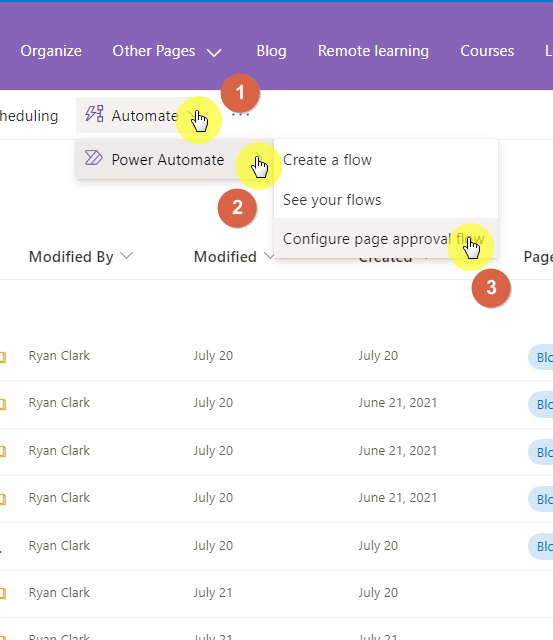
Task: Click the Modified column header text
Action: pyautogui.click(x=225, y=257)
